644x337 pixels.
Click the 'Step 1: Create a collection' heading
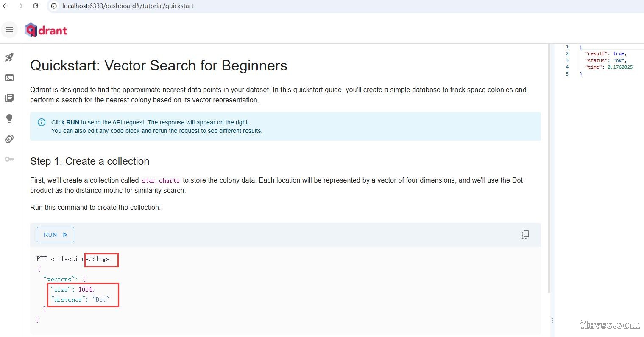(89, 161)
